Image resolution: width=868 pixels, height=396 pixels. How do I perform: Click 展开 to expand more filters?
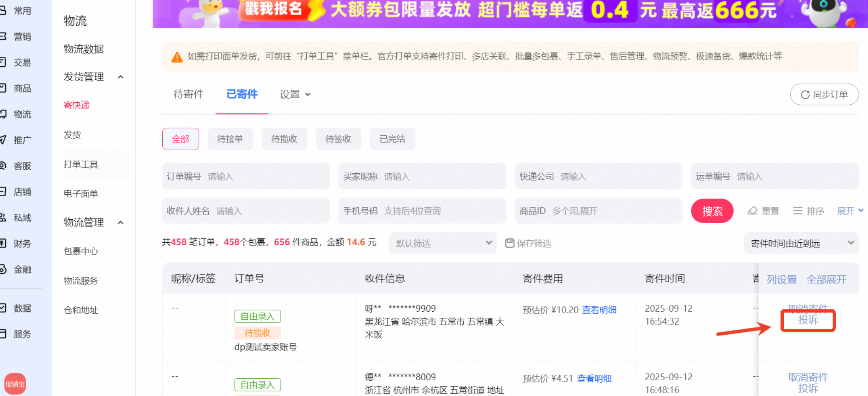[x=850, y=211]
